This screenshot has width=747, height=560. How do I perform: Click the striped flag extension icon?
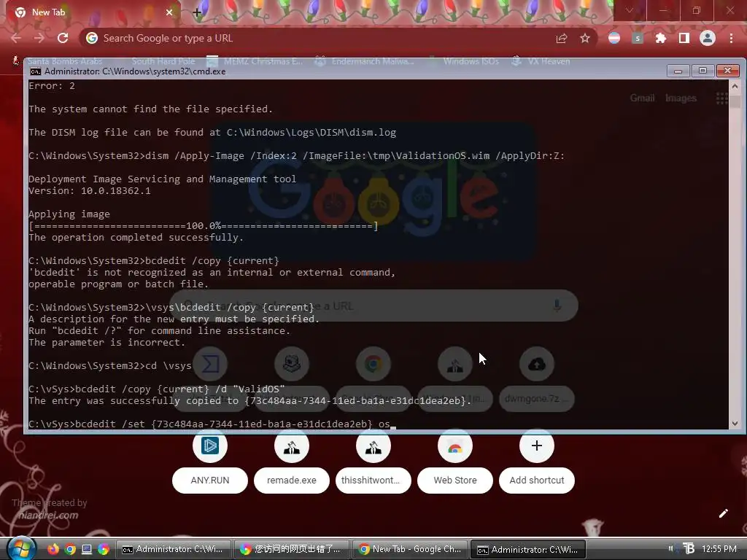click(x=614, y=38)
